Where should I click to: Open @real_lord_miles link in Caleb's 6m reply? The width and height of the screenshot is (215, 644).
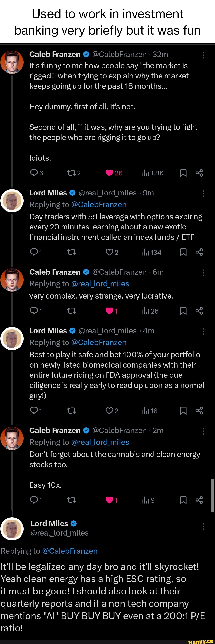(100, 284)
